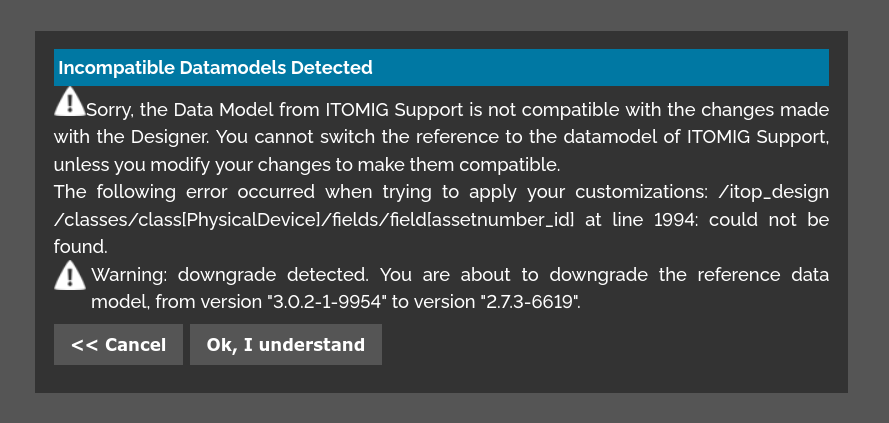Click the << Cancel button
The image size is (889, 423).
(118, 345)
